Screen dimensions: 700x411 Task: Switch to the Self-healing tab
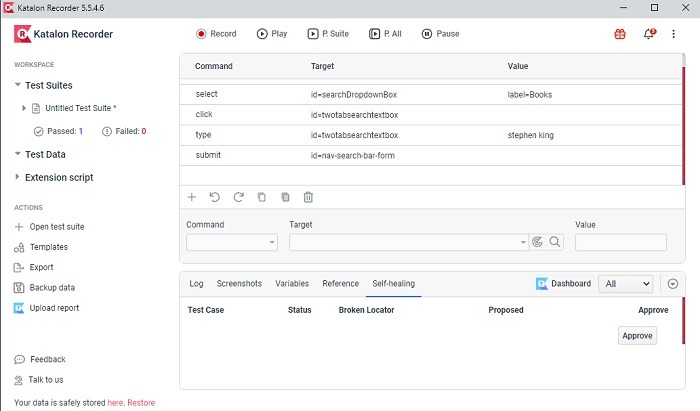(394, 284)
